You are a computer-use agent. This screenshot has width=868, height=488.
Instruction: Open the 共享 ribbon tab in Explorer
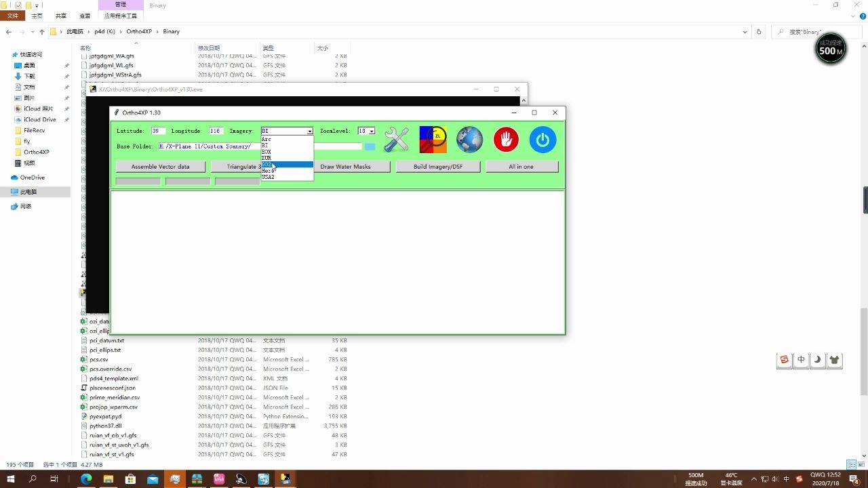(61, 16)
